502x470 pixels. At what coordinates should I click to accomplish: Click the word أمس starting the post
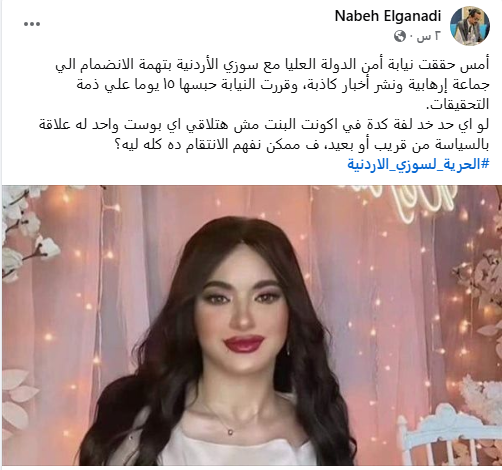(x=476, y=65)
